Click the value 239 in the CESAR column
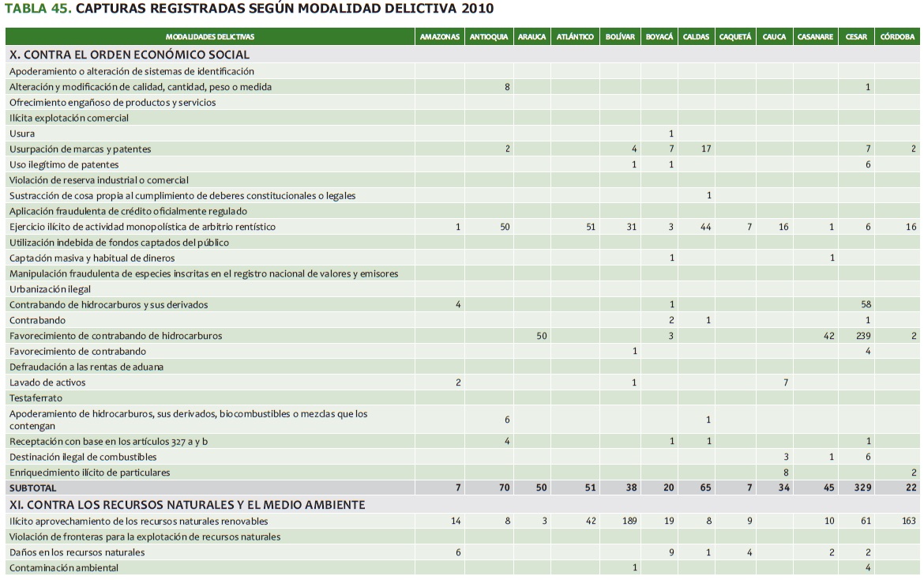924x580 pixels. [x=862, y=336]
